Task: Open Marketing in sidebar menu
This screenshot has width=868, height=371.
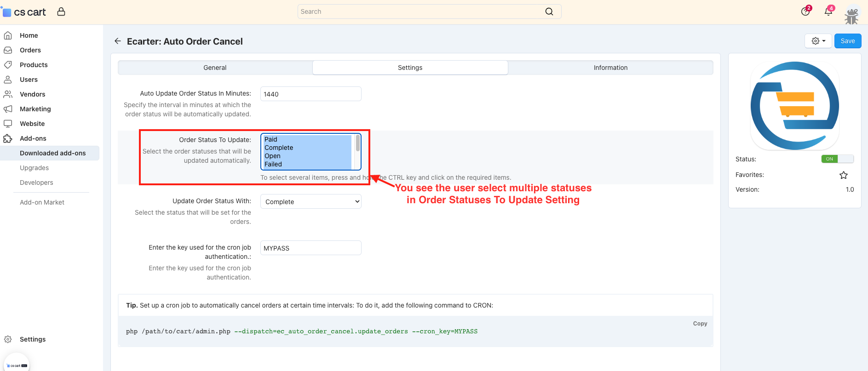Action: [x=35, y=109]
